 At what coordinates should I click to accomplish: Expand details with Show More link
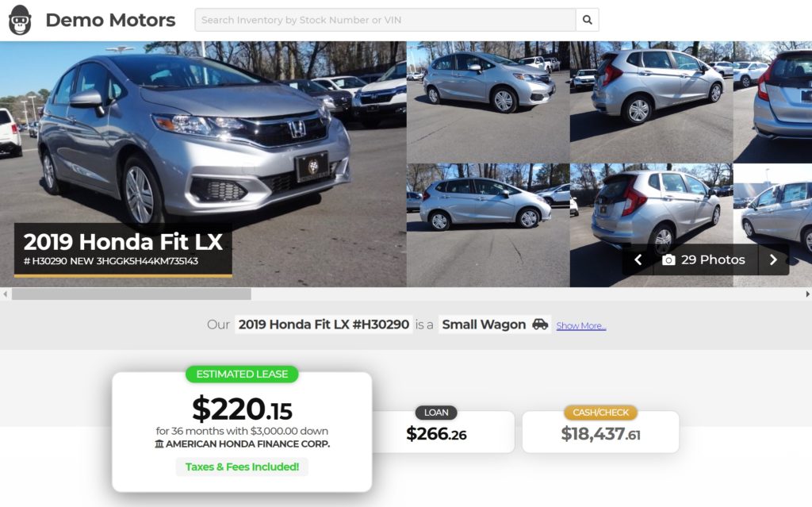(x=581, y=325)
